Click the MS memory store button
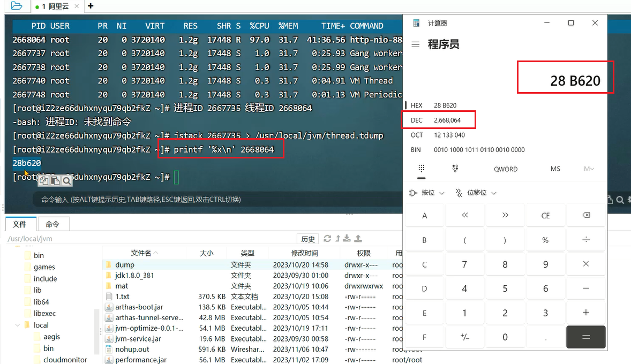The image size is (631, 364). pos(555,169)
